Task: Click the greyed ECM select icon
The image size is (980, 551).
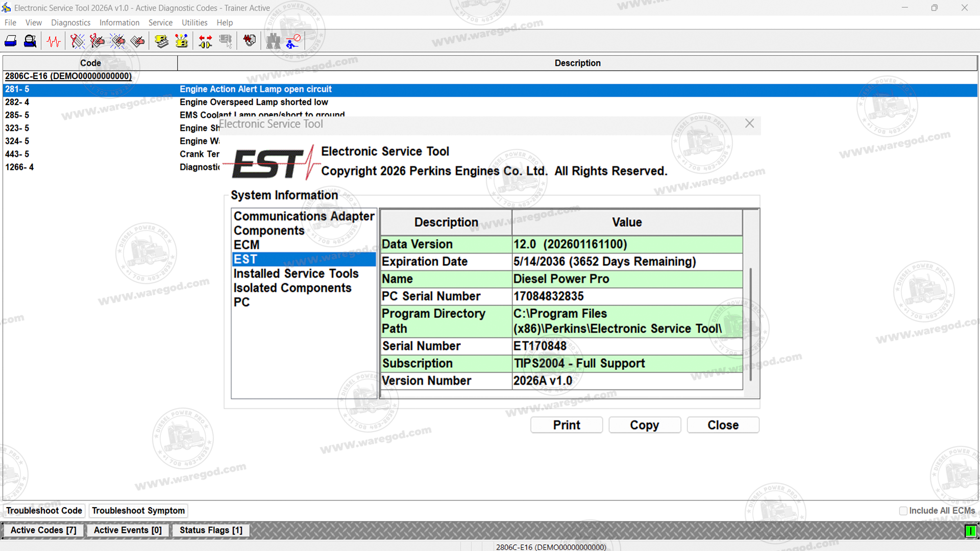Action: [x=226, y=41]
